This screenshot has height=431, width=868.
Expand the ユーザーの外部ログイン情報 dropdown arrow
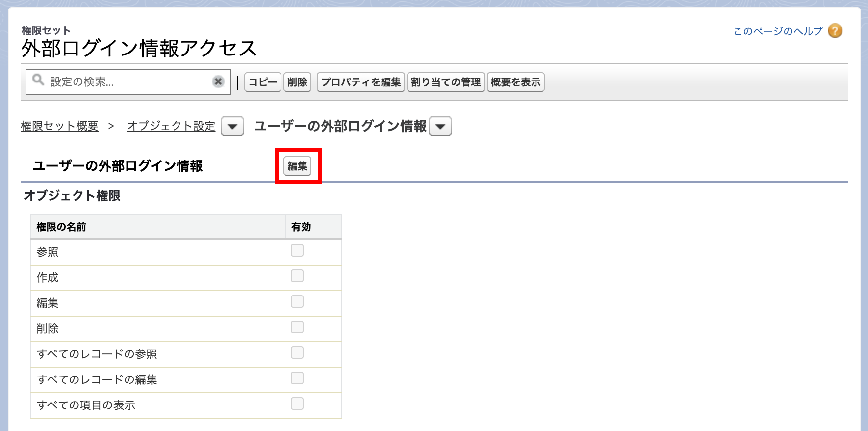[440, 127]
